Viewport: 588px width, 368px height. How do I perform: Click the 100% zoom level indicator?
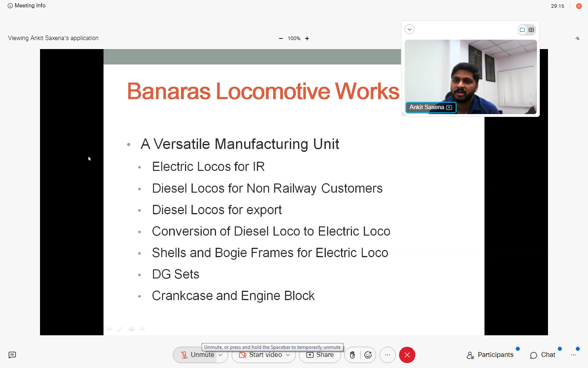(294, 38)
